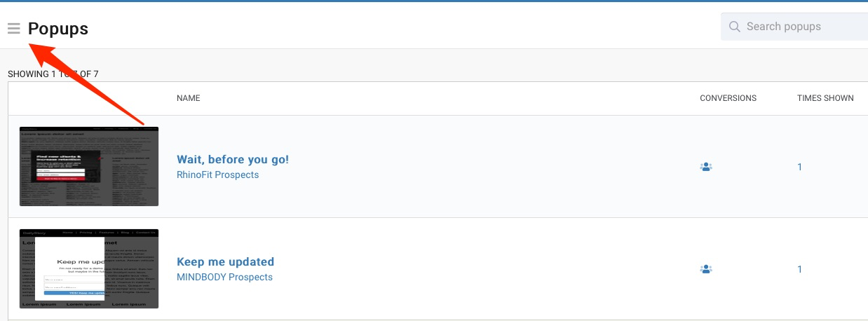This screenshot has width=868, height=321.
Task: Sort by the TIMES SHOWN column header
Action: (x=825, y=98)
